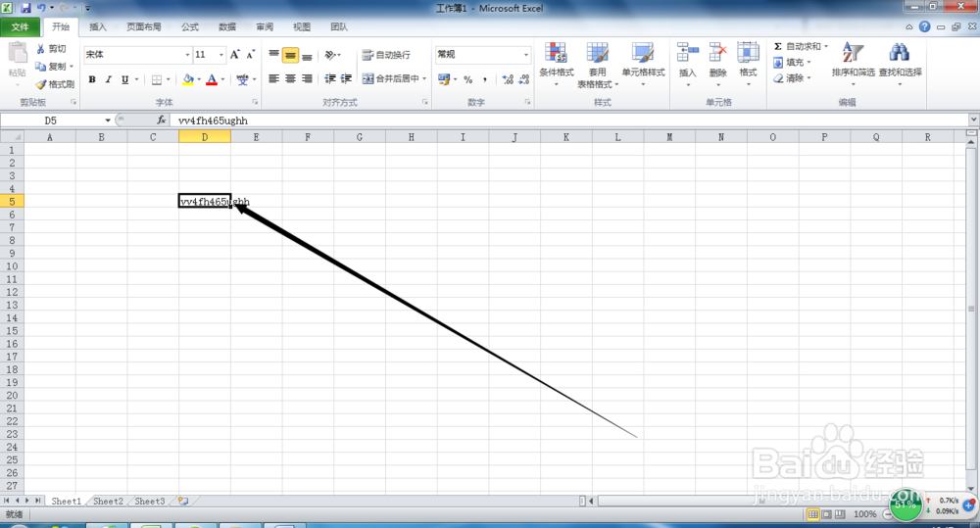
Task: Click the Paste icon in clipboard group
Action: [18, 54]
